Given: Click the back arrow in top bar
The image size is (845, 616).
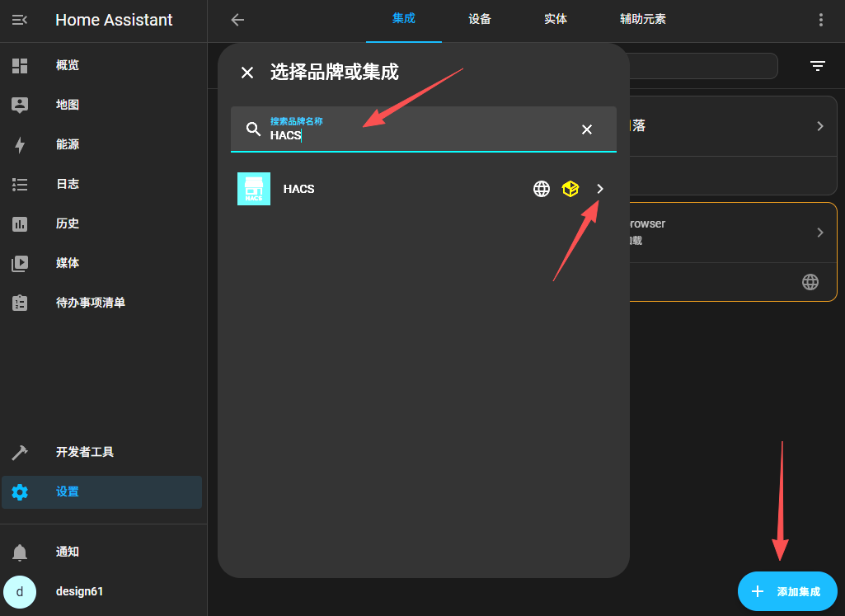Looking at the screenshot, I should (x=237, y=20).
